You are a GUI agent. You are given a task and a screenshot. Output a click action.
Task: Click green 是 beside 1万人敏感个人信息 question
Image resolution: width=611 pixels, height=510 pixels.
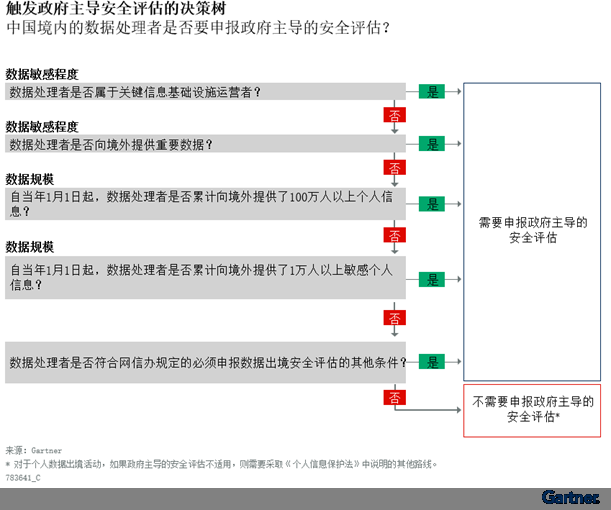(x=432, y=279)
